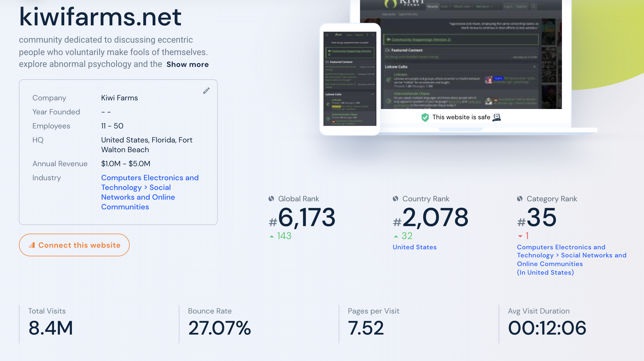Click the country rank change 32
644x361 pixels.
[407, 236]
